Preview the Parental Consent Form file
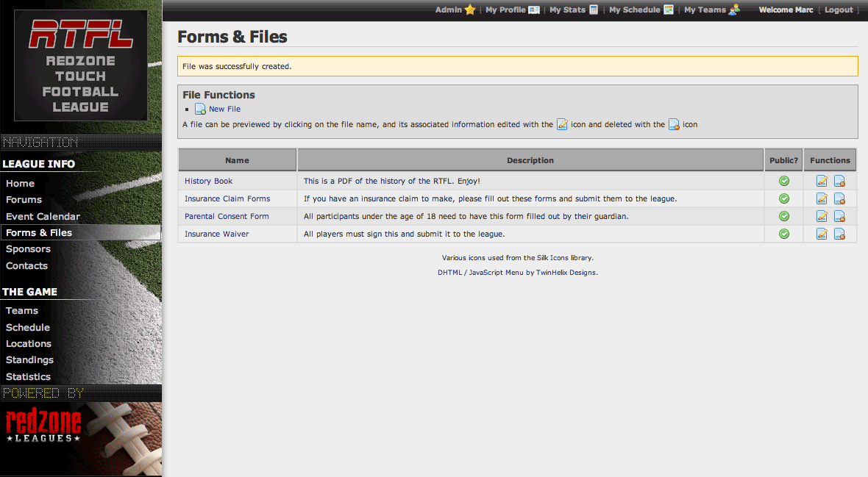 (227, 216)
